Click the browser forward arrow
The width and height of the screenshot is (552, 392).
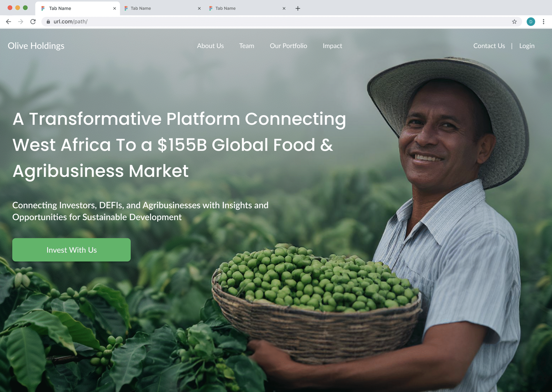point(21,22)
